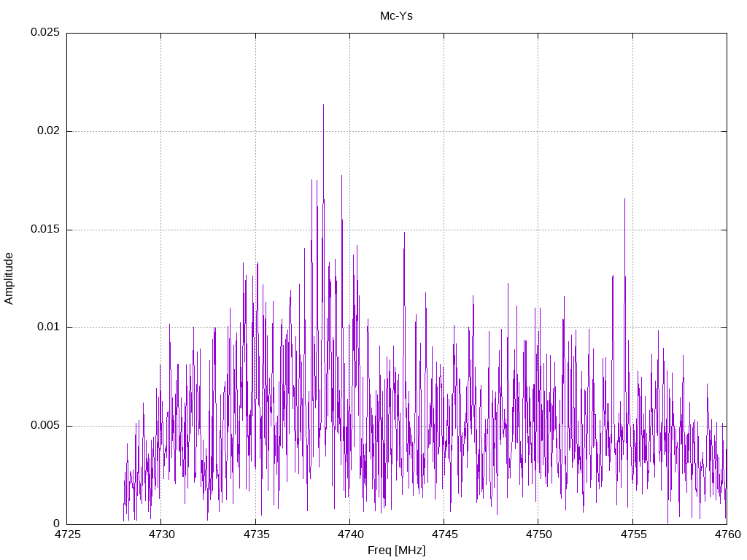Click the tall peak tip near 4754.5 MHz
Image resolution: width=747 pixels, height=560 pixels.
coord(624,199)
